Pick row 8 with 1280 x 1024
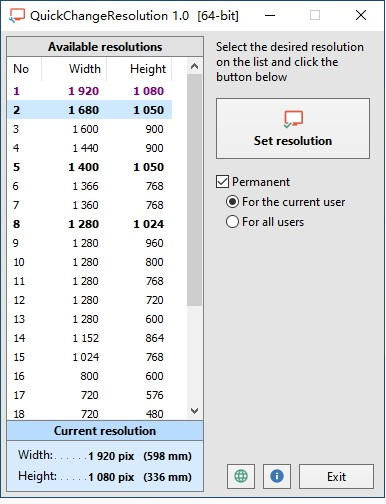 [x=90, y=224]
